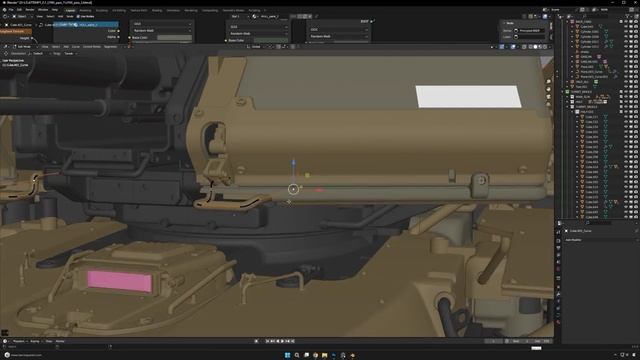Expand the Cube.043 outliner row
Viewport: 640px width, 360px height.
coord(572,27)
